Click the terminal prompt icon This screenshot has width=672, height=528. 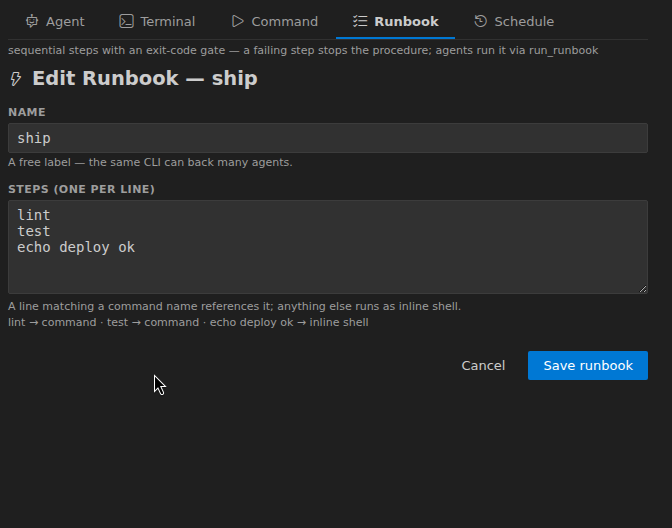pos(126,21)
